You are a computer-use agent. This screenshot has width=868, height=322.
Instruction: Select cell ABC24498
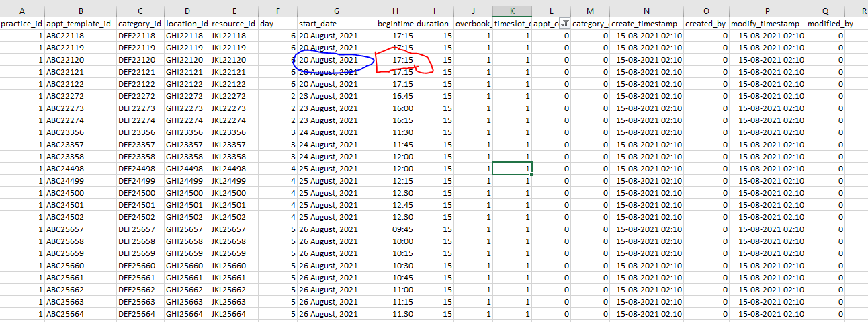pyautogui.click(x=81, y=169)
